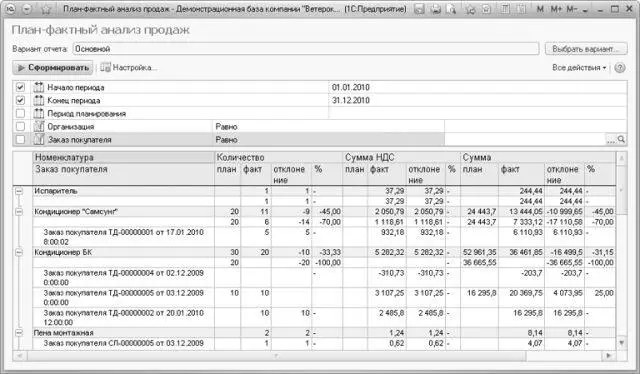Click magnifier icon in Заказ покупателя row
This screenshot has height=374, width=640.
click(621, 140)
